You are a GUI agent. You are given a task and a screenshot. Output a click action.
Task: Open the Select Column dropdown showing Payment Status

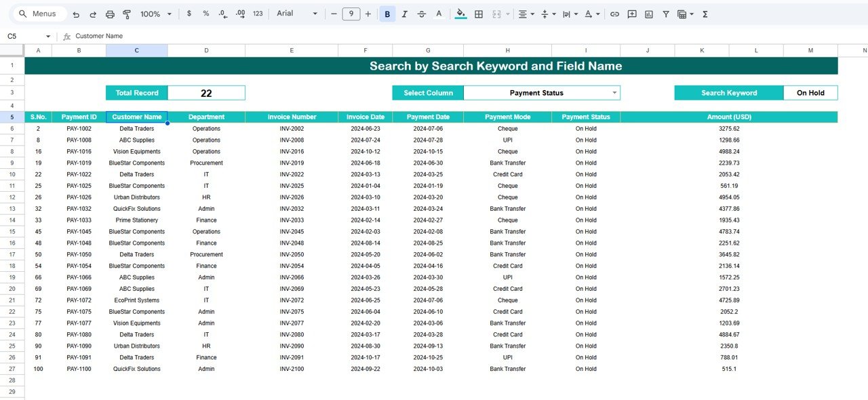(x=542, y=92)
